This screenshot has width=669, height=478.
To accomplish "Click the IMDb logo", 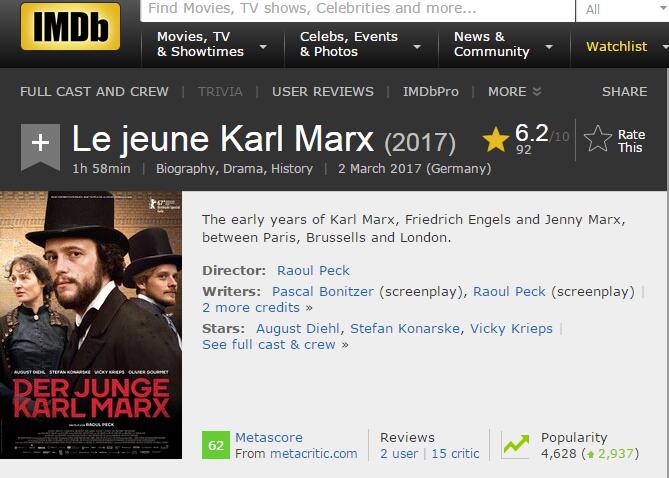I will click(x=70, y=26).
